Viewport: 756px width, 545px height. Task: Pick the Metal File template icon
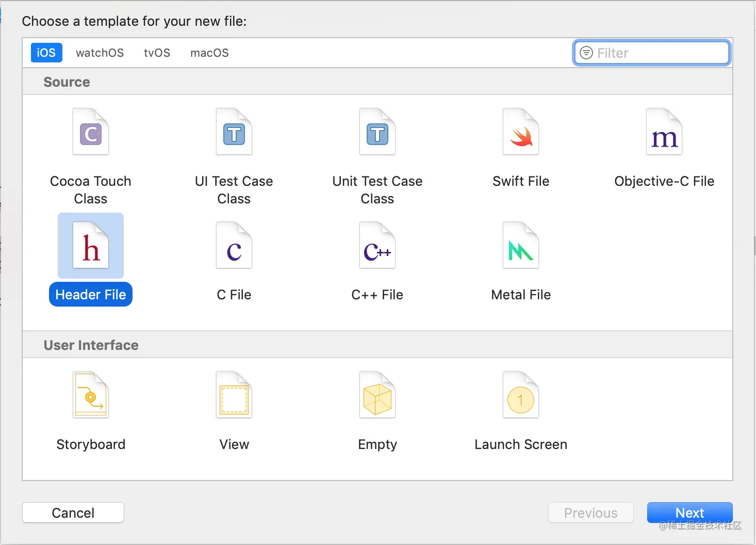coord(521,245)
